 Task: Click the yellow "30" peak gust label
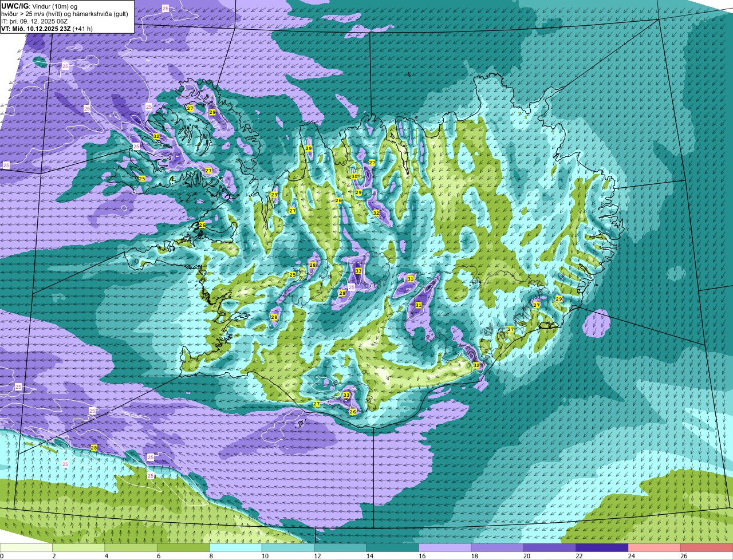(354, 176)
